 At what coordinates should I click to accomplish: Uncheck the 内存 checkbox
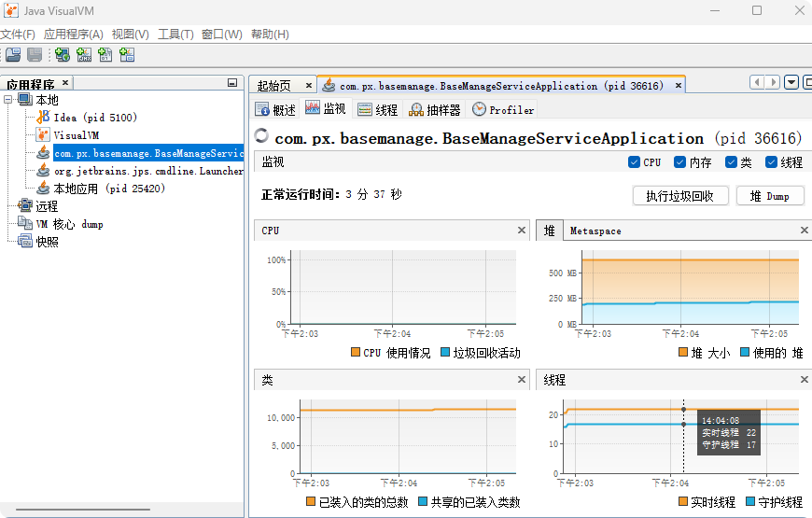[x=680, y=162]
